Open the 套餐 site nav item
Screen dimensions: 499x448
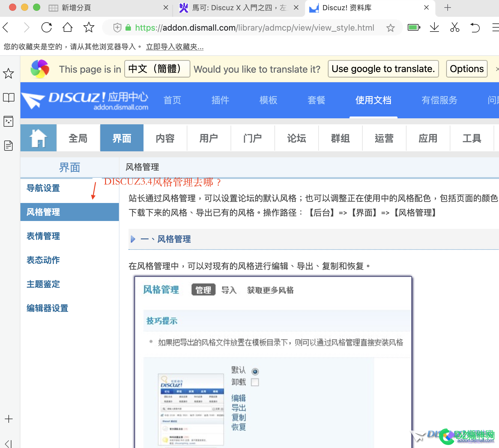tap(316, 100)
